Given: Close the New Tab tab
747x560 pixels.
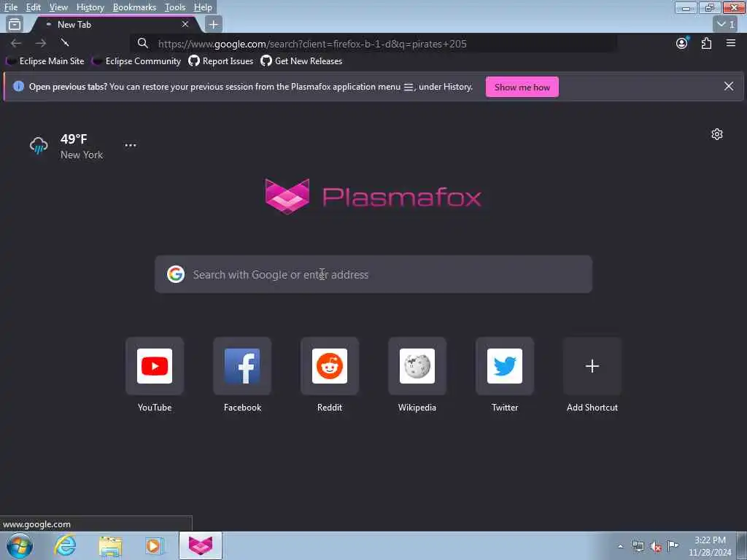Looking at the screenshot, I should point(185,24).
